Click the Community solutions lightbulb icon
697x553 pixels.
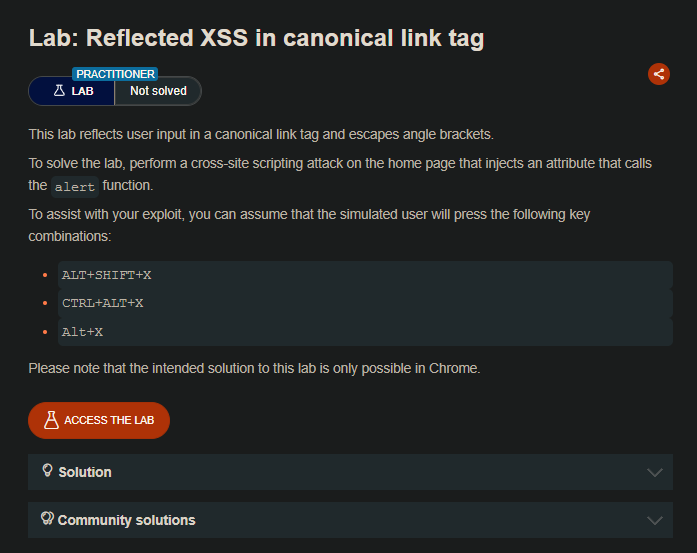coord(46,519)
